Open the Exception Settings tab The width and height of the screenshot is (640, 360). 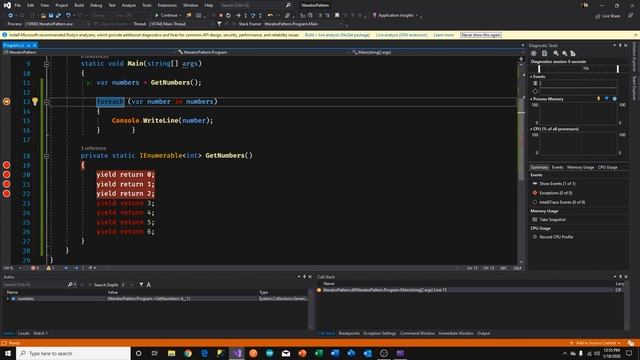380,333
